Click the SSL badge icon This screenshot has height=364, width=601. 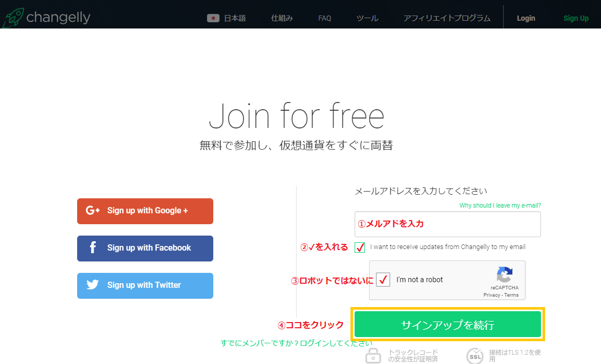coord(475,356)
